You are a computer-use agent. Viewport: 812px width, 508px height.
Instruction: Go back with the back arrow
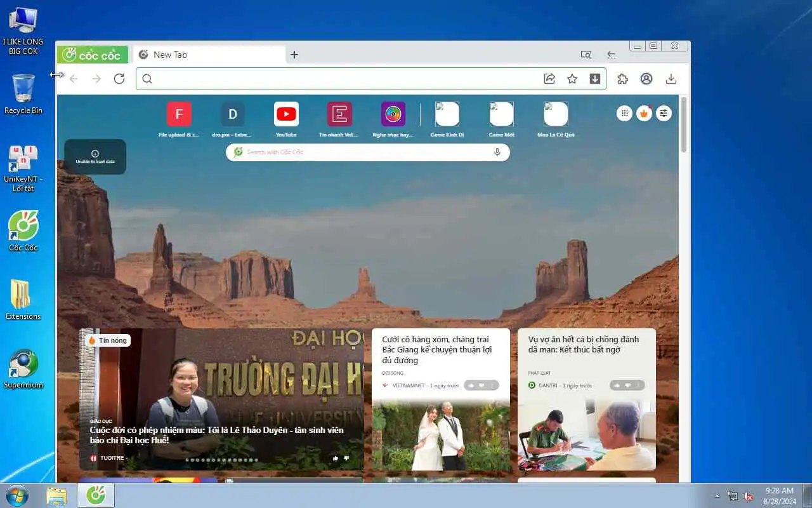pyautogui.click(x=74, y=79)
